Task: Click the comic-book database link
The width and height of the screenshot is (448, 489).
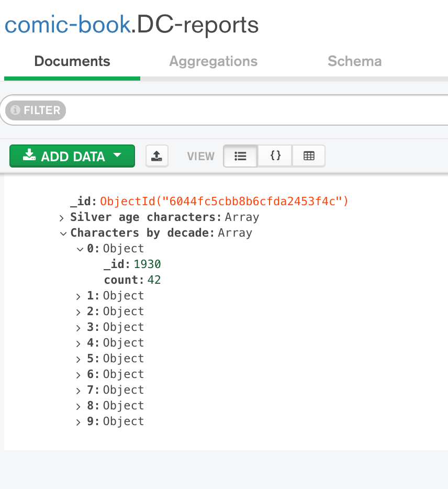Action: (x=67, y=25)
